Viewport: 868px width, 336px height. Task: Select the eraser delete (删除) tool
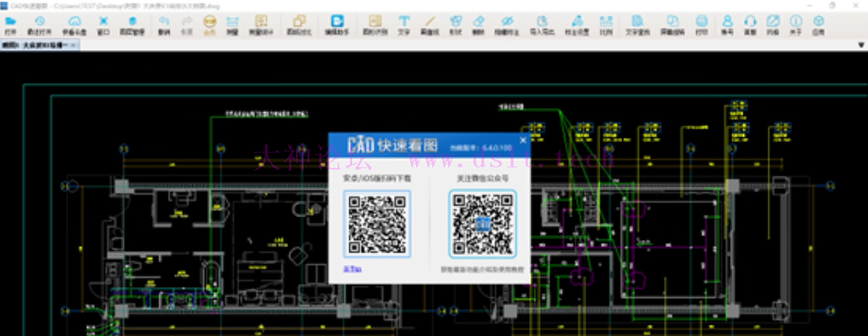point(478,25)
